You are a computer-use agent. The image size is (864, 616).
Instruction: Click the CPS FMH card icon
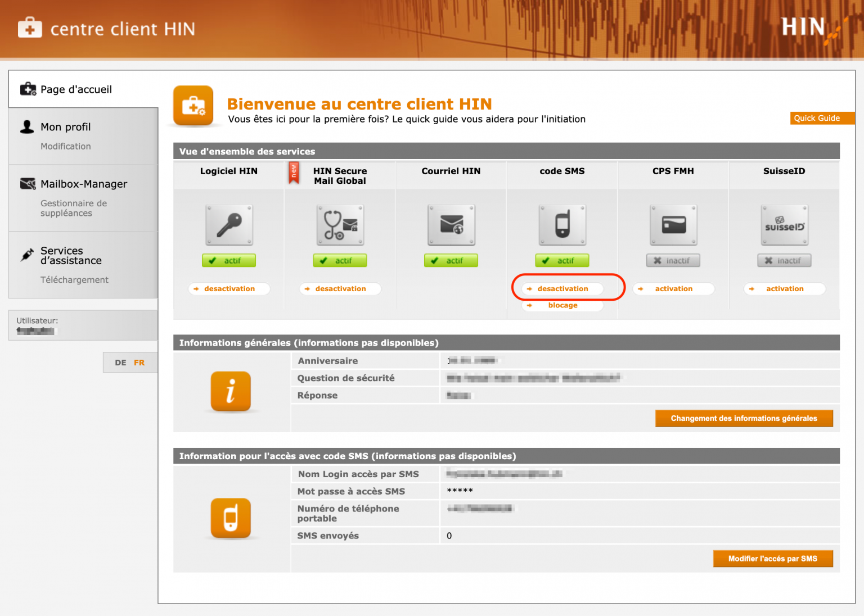(x=673, y=225)
